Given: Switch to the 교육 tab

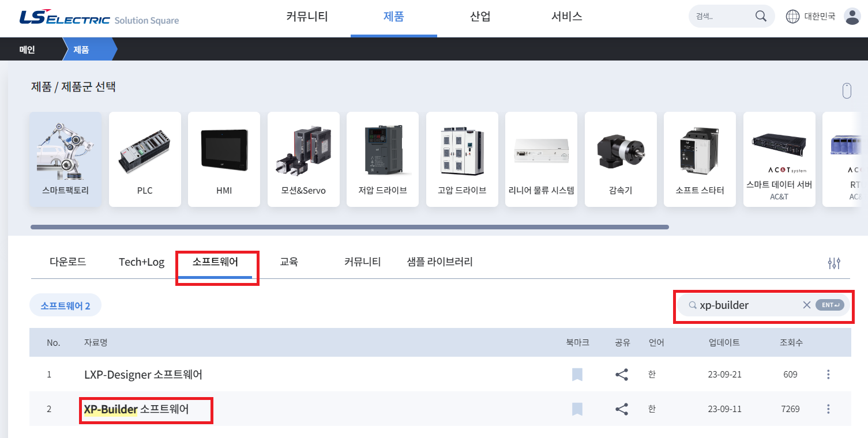Looking at the screenshot, I should (x=289, y=262).
